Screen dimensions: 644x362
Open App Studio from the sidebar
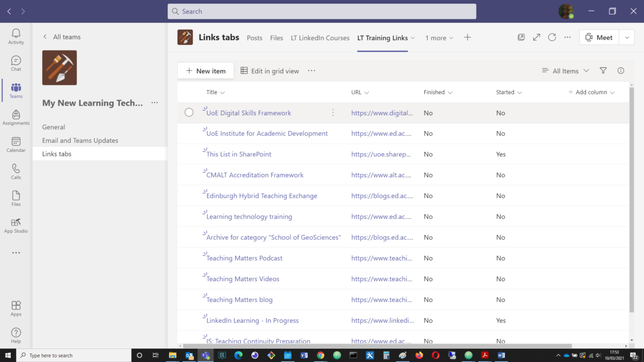tap(16, 225)
